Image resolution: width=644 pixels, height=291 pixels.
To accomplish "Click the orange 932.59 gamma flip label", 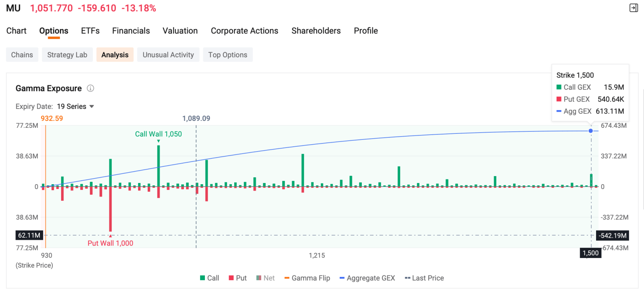I will tap(52, 118).
